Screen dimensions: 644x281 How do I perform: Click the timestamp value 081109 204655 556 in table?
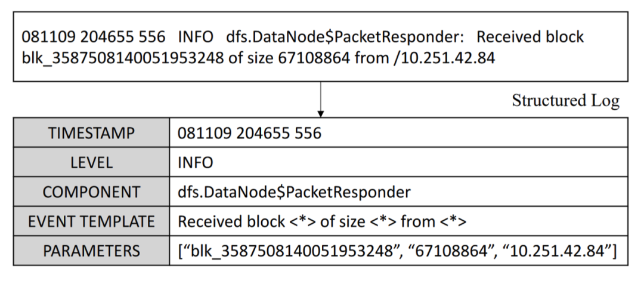pos(249,133)
